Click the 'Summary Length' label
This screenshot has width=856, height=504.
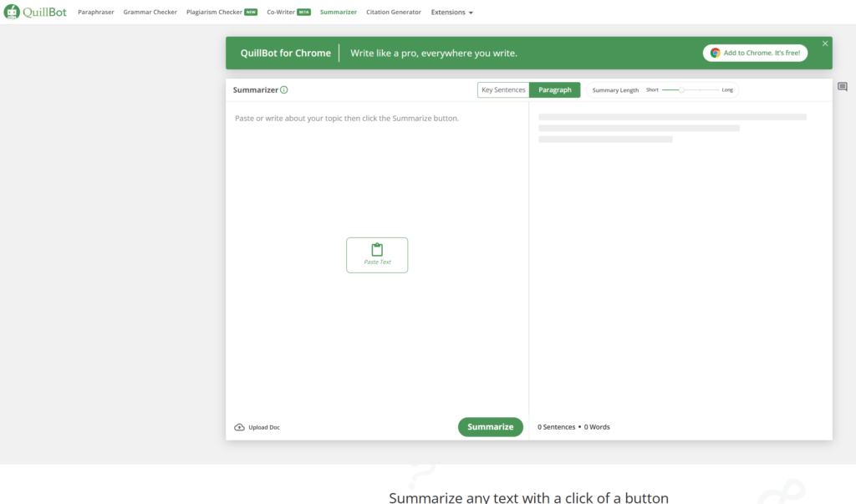[615, 90]
